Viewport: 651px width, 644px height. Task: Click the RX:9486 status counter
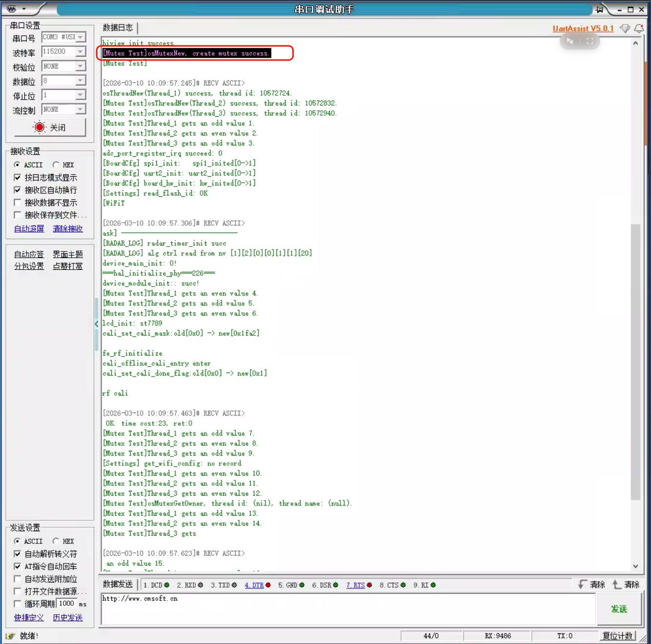coord(498,636)
